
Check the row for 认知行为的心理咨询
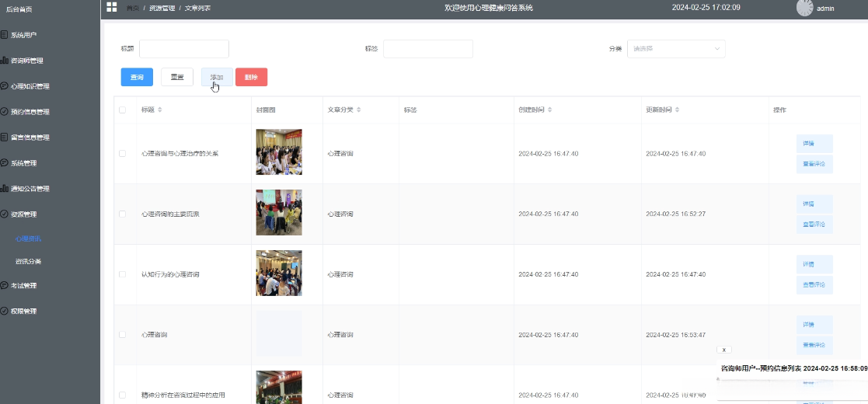point(122,274)
